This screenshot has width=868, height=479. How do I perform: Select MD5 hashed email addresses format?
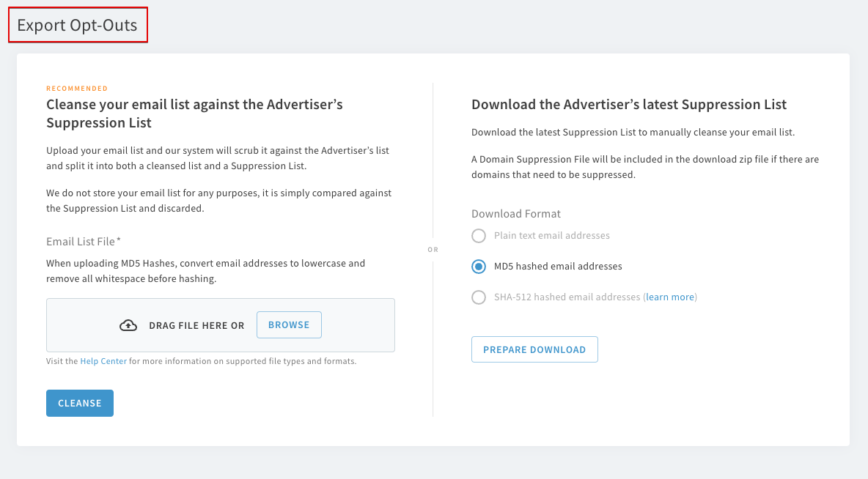coord(479,267)
